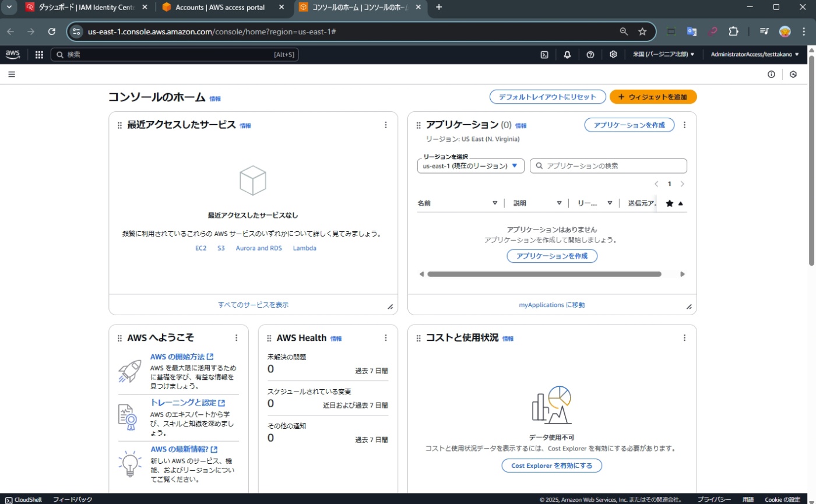Select the コンソールのホーム browser tab
Screen dimensions: 816x504
(x=360, y=8)
